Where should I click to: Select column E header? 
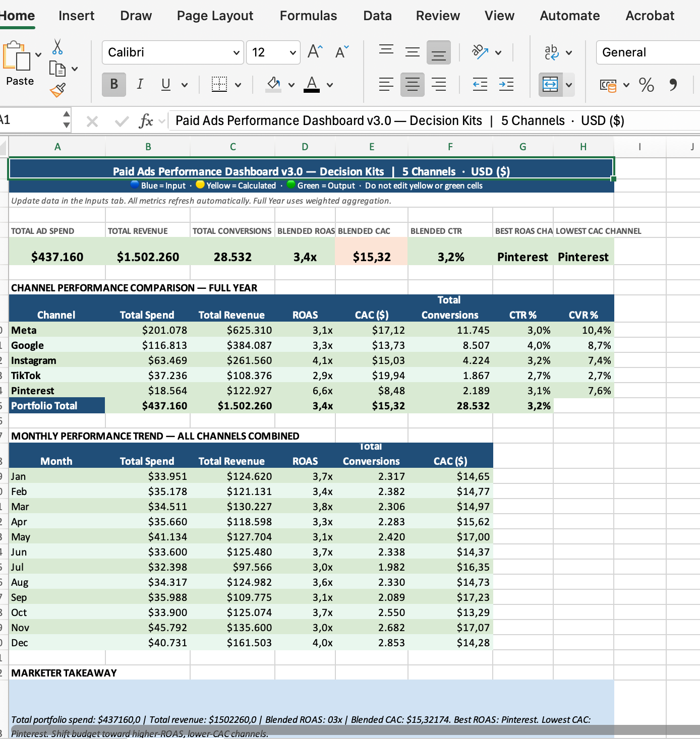[x=372, y=147]
